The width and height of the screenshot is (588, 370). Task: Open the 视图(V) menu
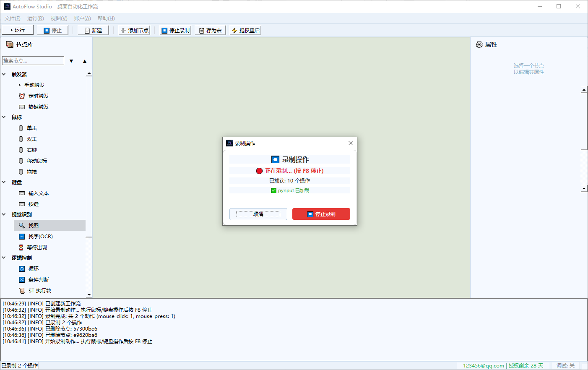(x=59, y=18)
